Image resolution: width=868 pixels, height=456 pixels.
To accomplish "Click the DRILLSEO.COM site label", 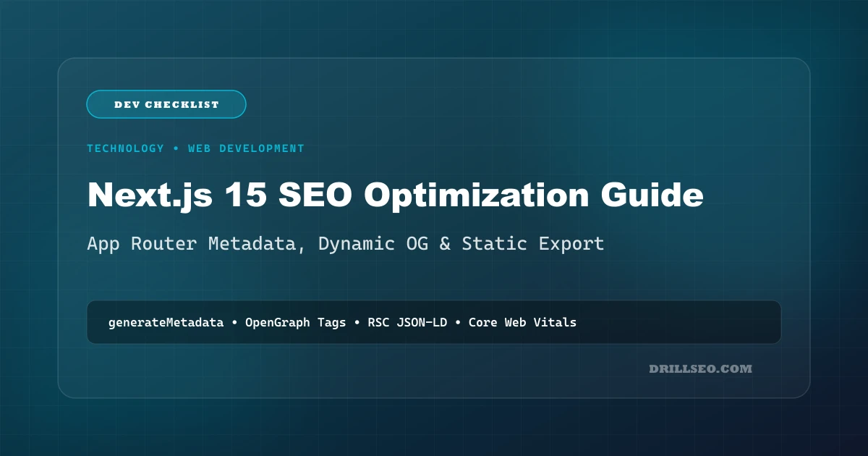I will (x=700, y=368).
